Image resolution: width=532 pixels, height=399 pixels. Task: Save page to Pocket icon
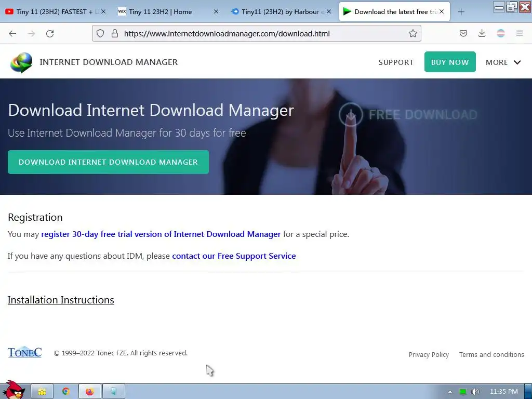click(x=463, y=33)
